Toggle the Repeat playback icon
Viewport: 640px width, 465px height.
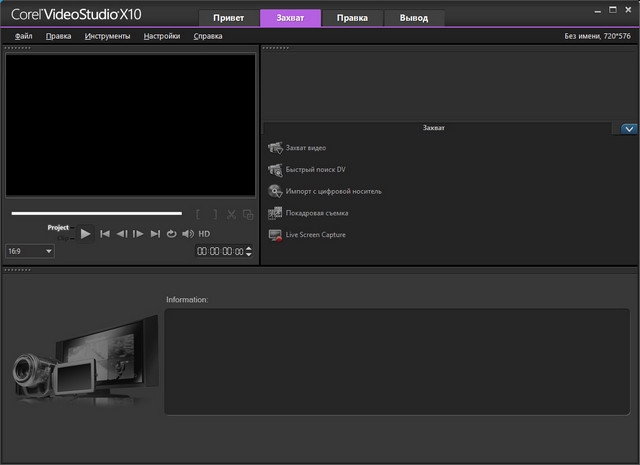click(171, 234)
